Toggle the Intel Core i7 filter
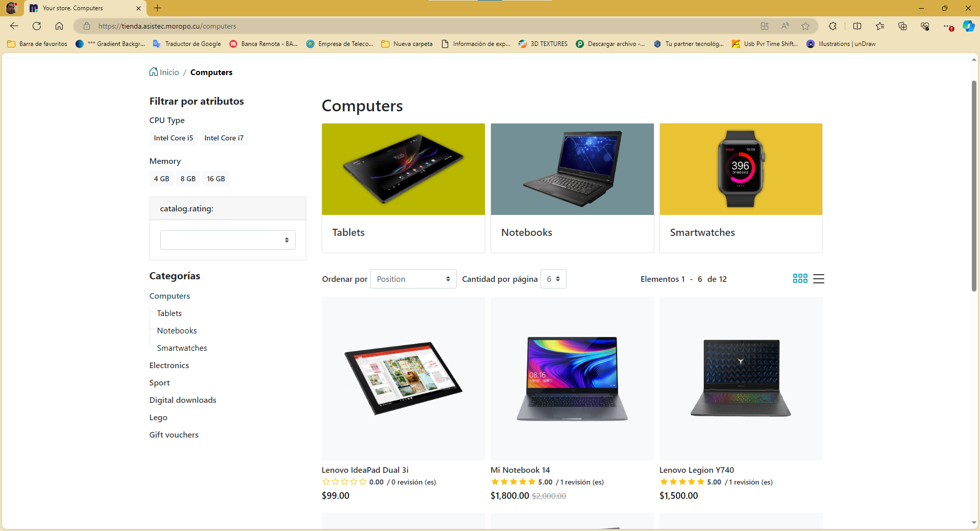 224,138
